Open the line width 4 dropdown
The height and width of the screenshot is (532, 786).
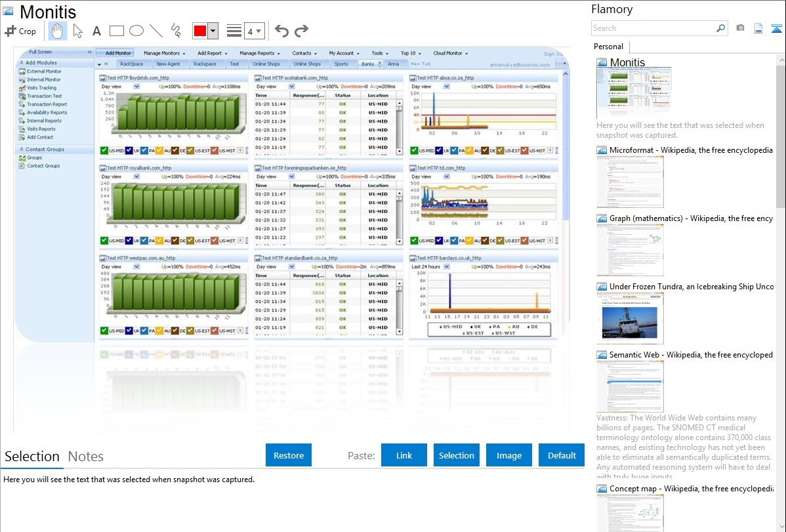(x=255, y=31)
